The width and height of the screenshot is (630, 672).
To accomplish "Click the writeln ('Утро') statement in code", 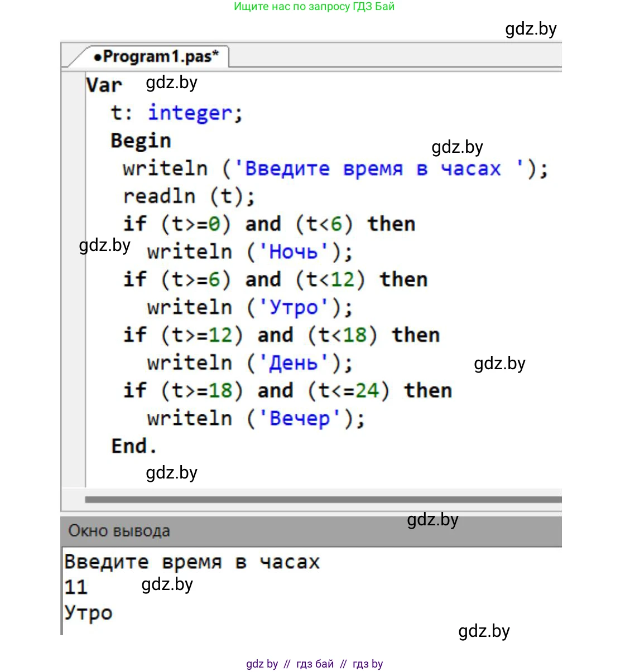I will coord(249,307).
